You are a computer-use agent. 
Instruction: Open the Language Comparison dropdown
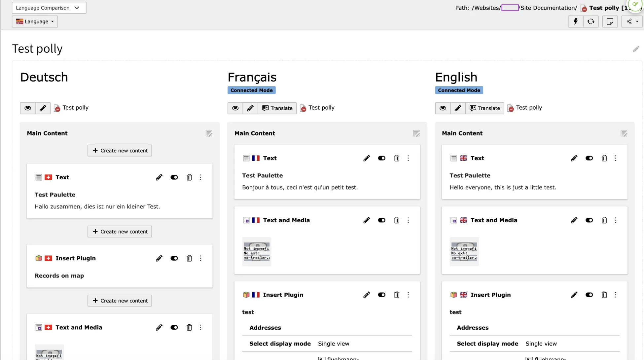pyautogui.click(x=49, y=8)
